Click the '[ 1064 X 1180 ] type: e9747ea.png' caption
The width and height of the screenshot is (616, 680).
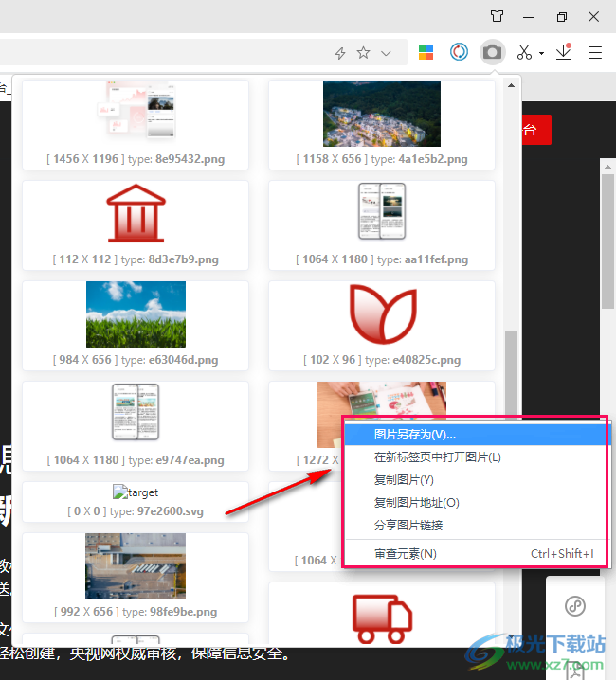pos(136,460)
